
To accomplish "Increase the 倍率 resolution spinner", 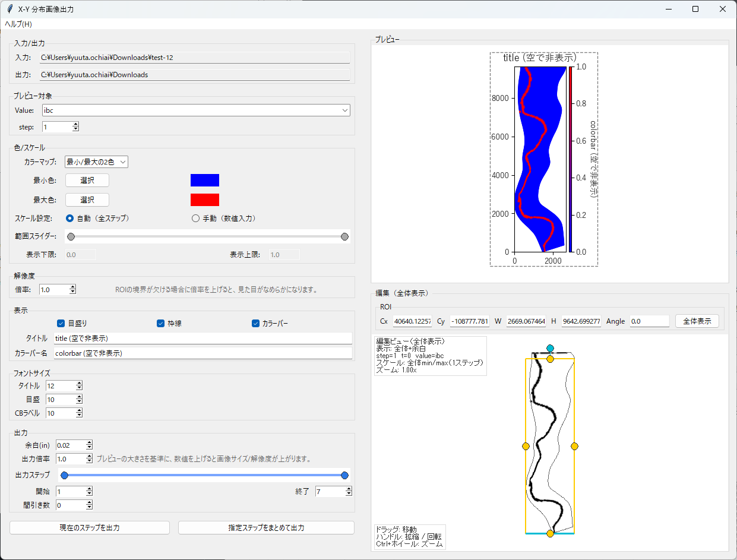I will click(x=72, y=287).
